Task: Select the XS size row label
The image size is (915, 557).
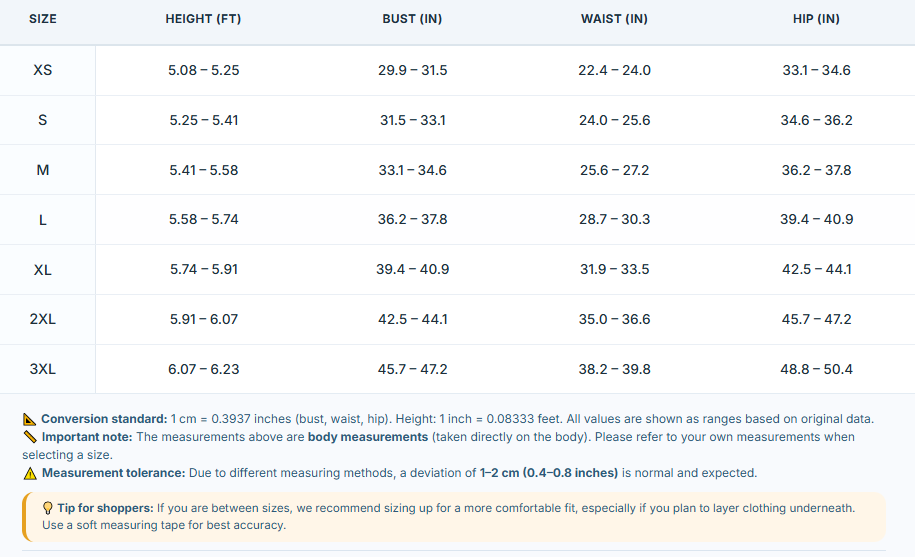Action: coord(43,71)
